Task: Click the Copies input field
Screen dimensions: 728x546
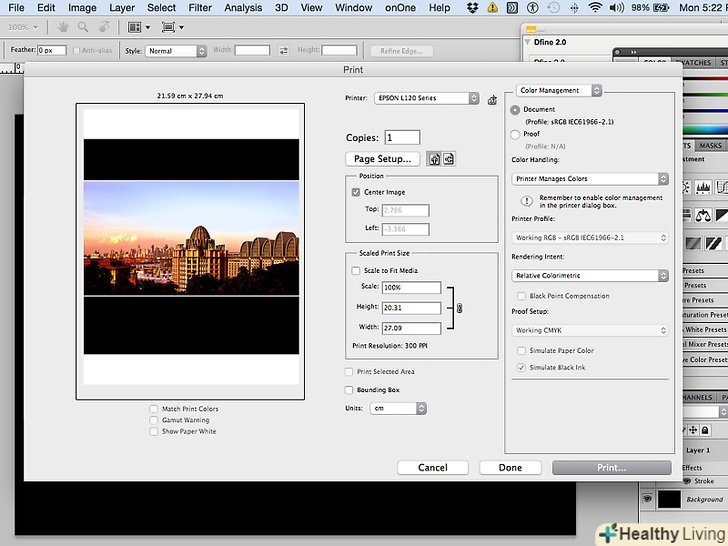Action: [402, 137]
